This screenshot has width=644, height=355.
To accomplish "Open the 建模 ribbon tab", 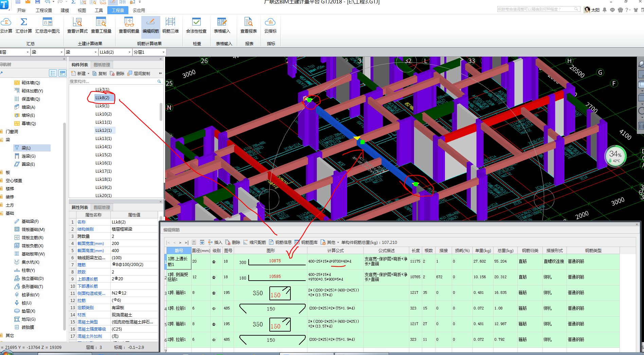I will [x=65, y=11].
